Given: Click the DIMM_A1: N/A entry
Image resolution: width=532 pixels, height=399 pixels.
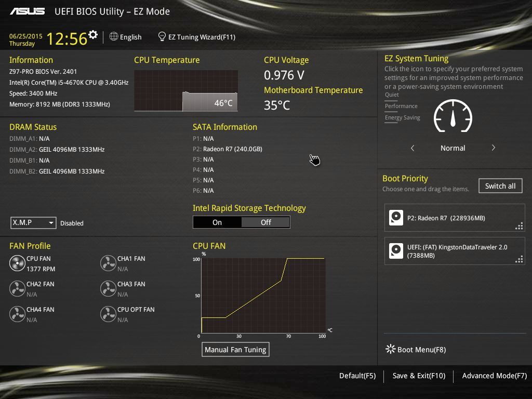Looking at the screenshot, I should [30, 138].
